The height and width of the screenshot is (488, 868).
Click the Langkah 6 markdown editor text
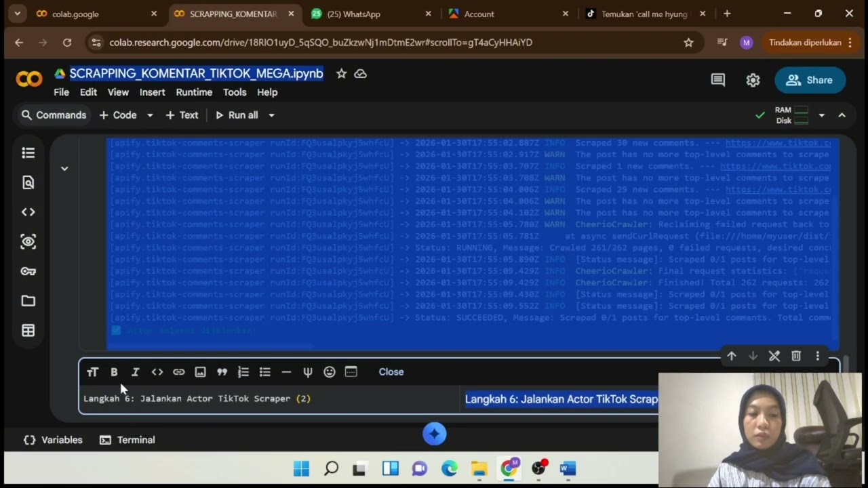pyautogui.click(x=197, y=399)
